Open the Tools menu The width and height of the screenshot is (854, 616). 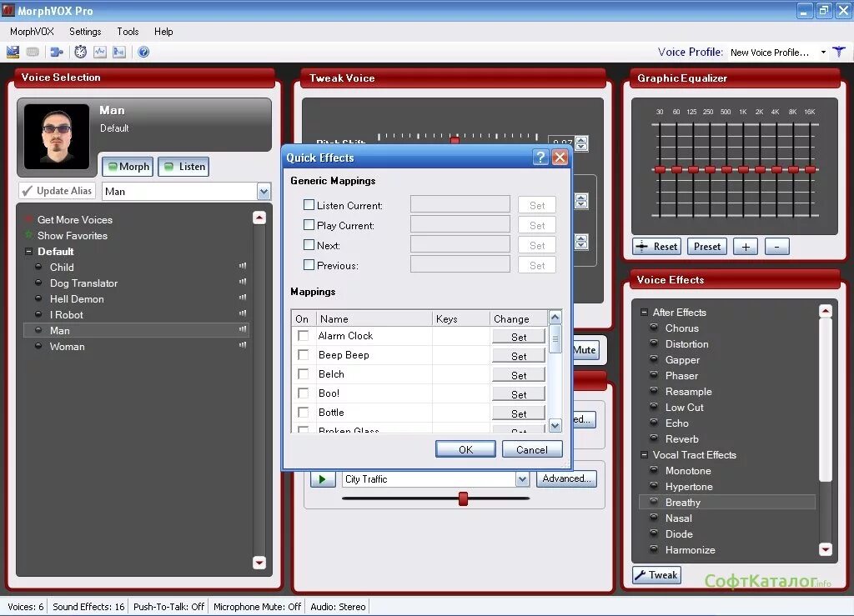128,32
